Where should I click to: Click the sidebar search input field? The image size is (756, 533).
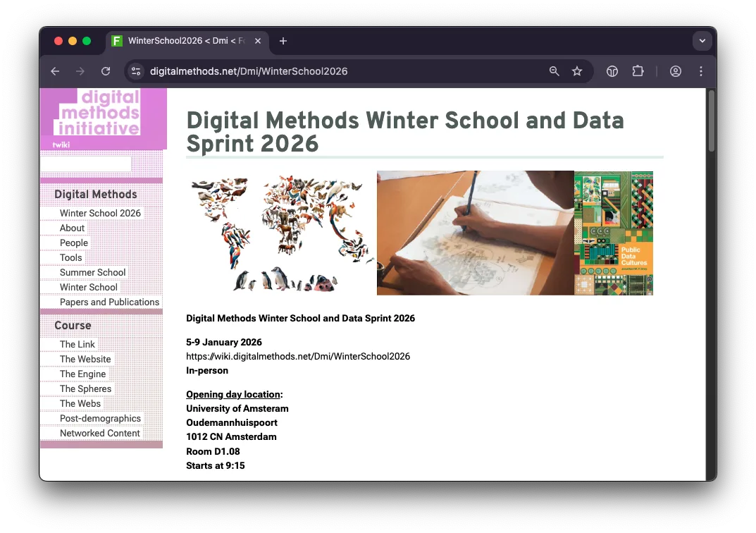click(x=86, y=164)
